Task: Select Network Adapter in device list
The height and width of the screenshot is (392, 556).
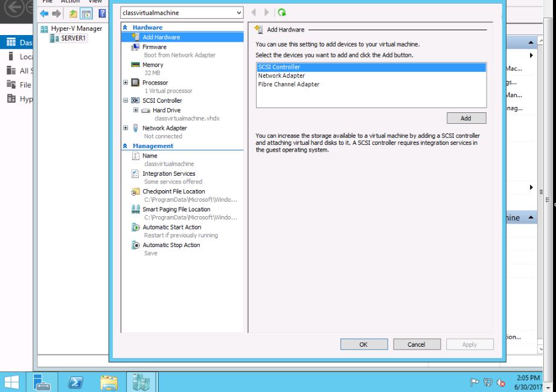Action: click(371, 76)
